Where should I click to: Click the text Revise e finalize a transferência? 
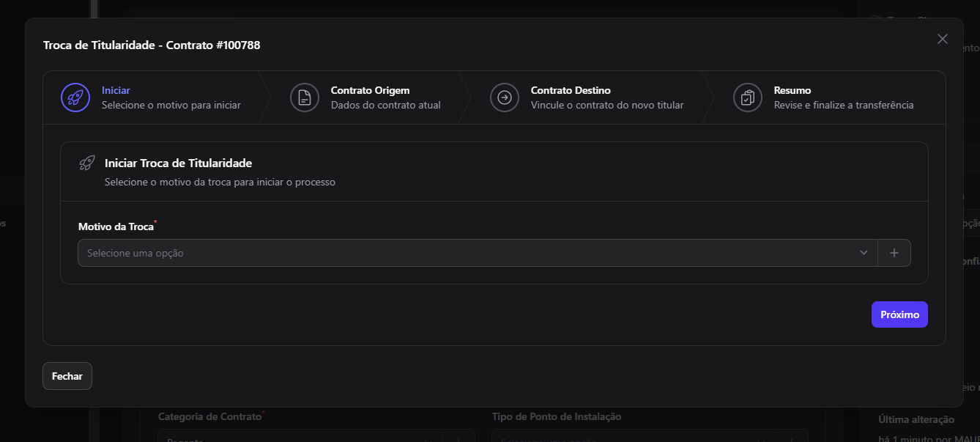click(x=844, y=105)
